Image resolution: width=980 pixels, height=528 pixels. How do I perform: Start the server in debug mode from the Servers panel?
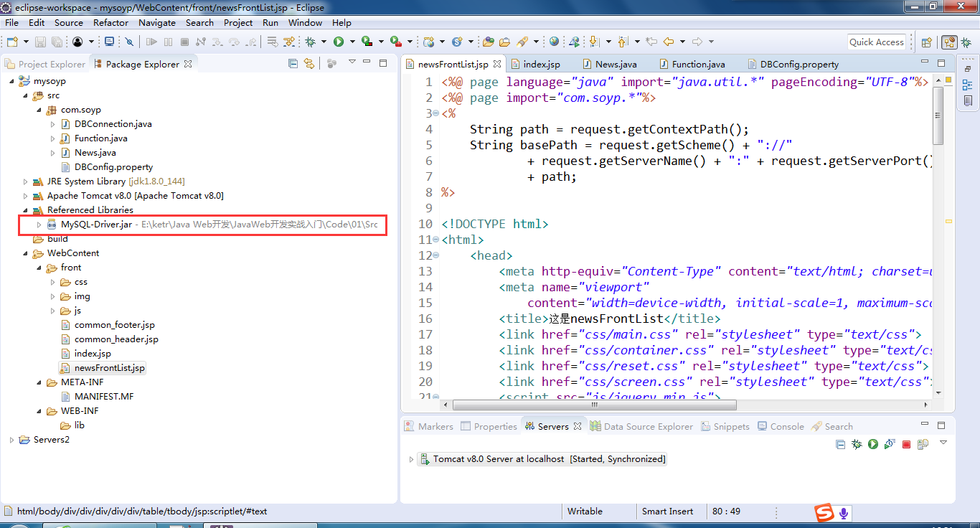[x=857, y=444]
